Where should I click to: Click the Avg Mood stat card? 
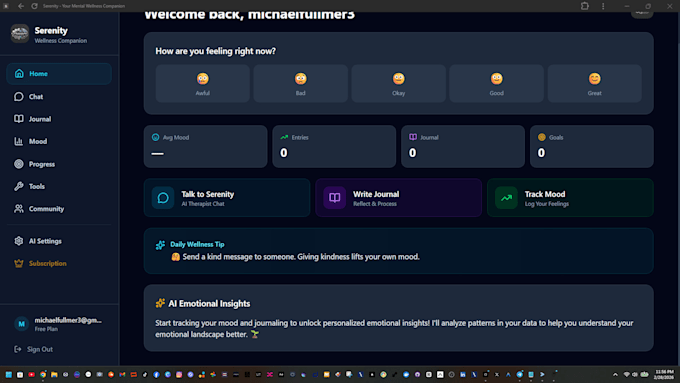point(206,147)
